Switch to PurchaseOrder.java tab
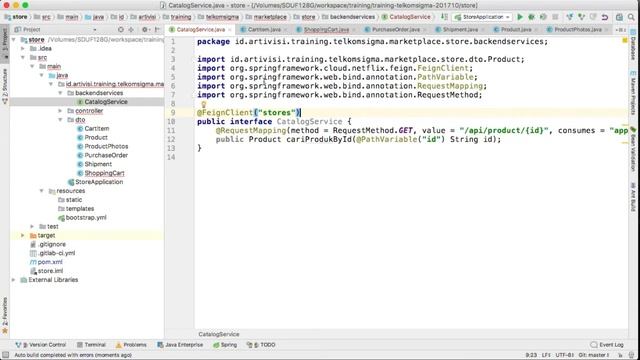The width and height of the screenshot is (640, 360). [x=395, y=30]
